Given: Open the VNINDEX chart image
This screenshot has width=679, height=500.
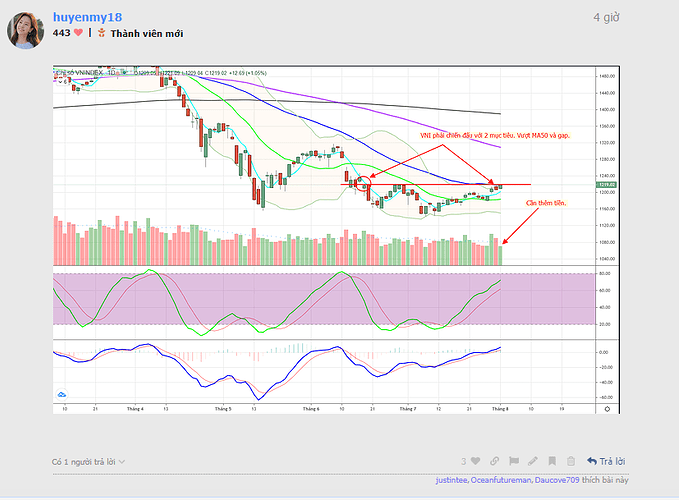Looking at the screenshot, I should tap(336, 240).
